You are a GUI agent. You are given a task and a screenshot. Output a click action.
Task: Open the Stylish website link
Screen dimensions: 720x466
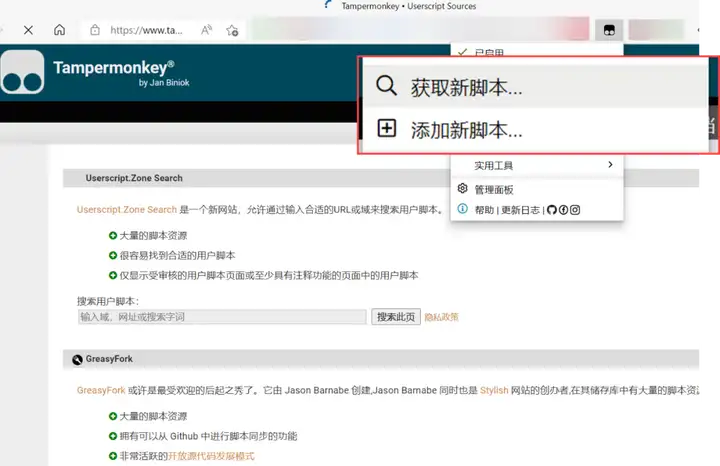(494, 390)
